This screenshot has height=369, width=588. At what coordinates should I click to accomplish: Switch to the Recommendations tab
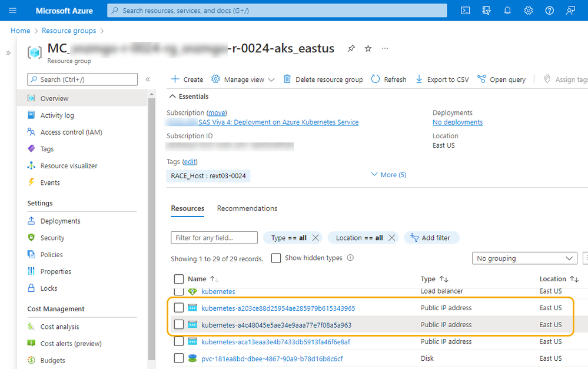(247, 208)
